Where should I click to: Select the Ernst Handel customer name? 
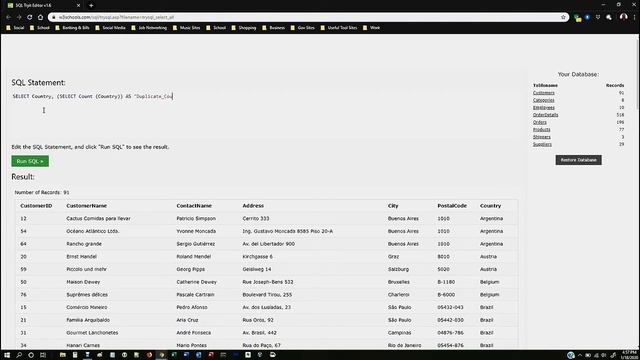[82, 257]
